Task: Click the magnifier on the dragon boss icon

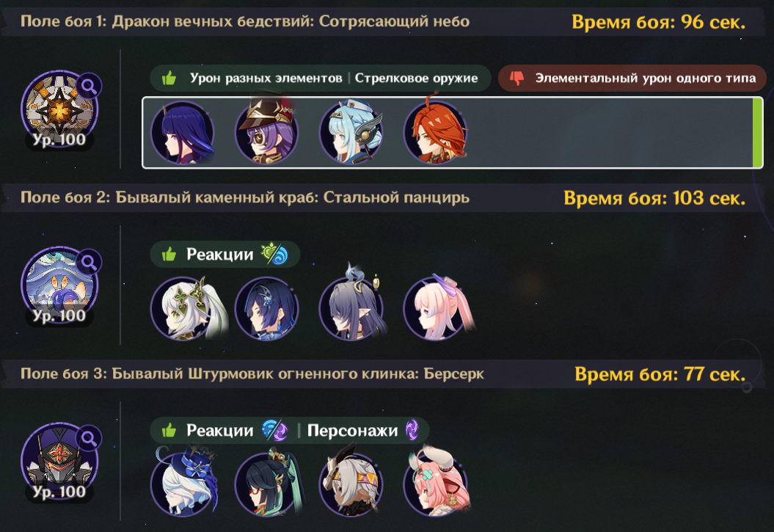Action: point(89,86)
